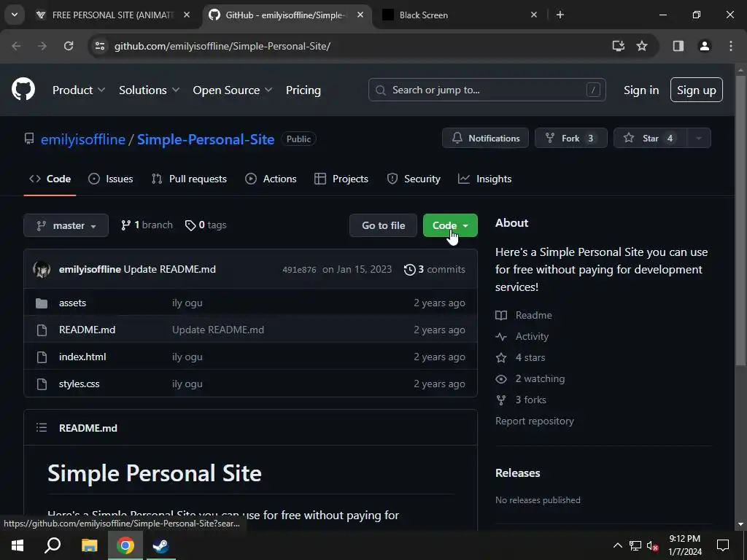Star the repository
Screen dimensions: 747x560
pyautogui.click(x=650, y=138)
